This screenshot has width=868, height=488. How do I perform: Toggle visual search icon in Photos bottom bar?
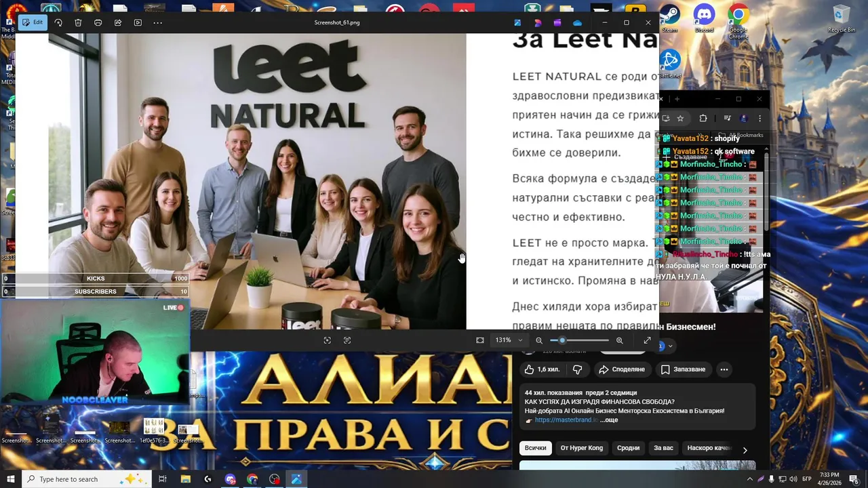328,340
